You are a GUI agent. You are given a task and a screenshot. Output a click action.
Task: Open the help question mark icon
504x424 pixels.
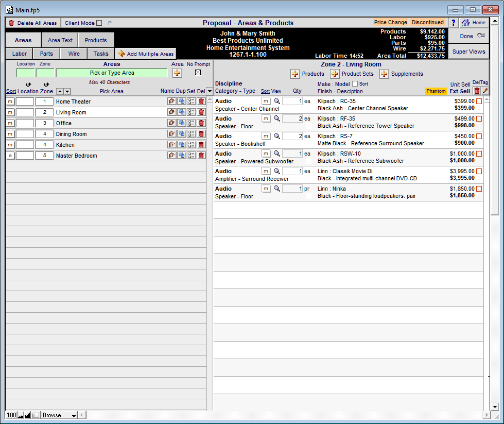point(453,23)
